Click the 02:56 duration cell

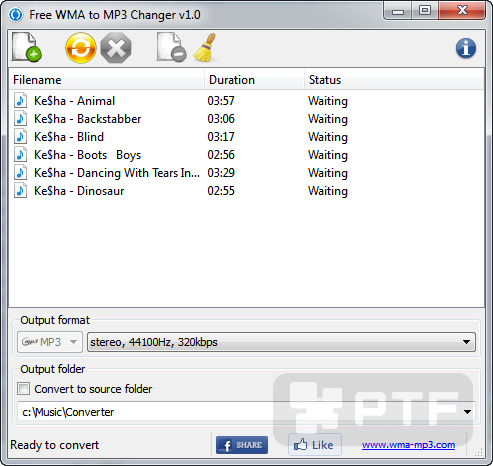click(221, 155)
